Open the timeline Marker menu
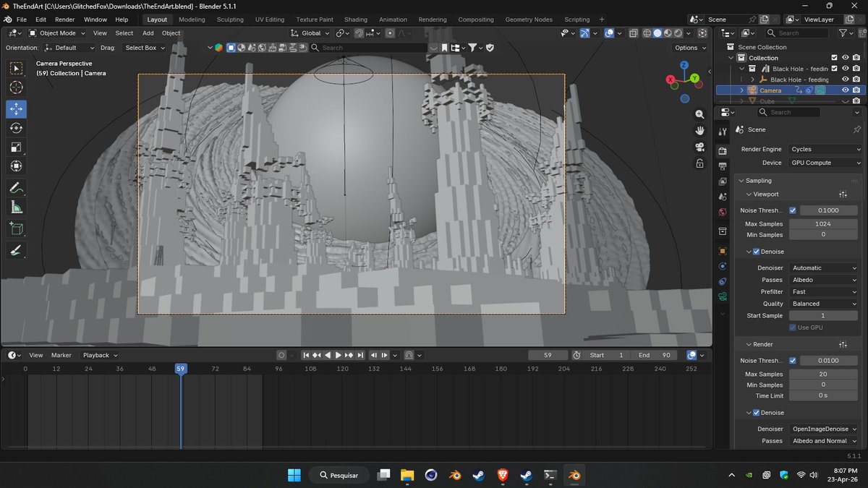The width and height of the screenshot is (868, 488). 61,355
